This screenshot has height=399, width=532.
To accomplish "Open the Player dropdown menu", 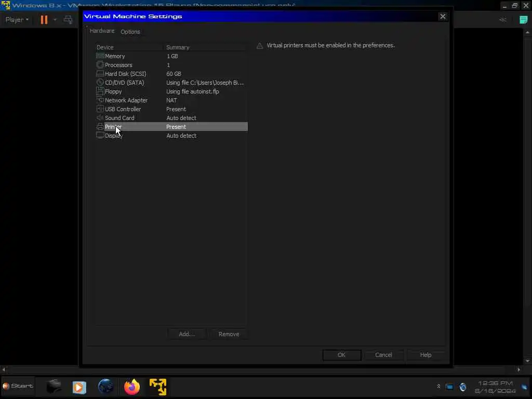I will pyautogui.click(x=17, y=20).
